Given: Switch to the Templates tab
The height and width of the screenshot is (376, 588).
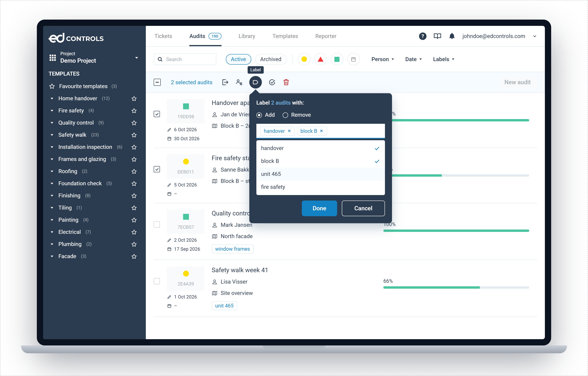Looking at the screenshot, I should point(285,36).
